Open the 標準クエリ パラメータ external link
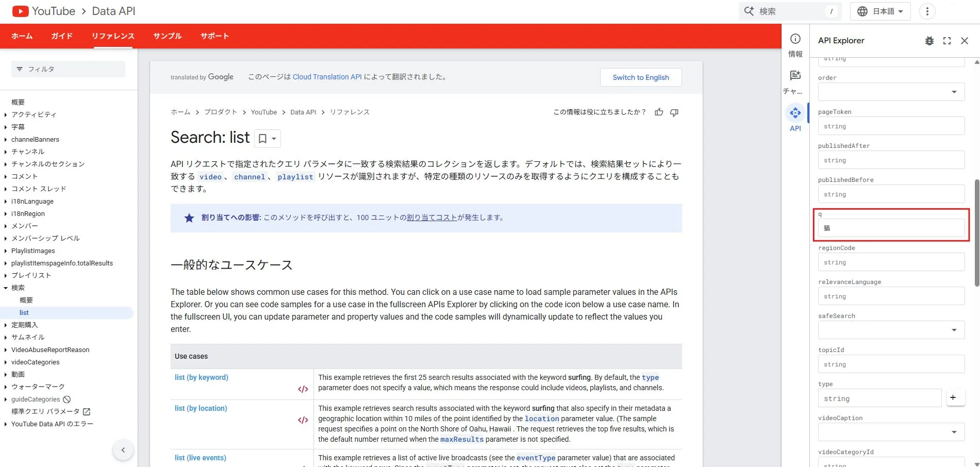This screenshot has width=980, height=467. [x=51, y=411]
